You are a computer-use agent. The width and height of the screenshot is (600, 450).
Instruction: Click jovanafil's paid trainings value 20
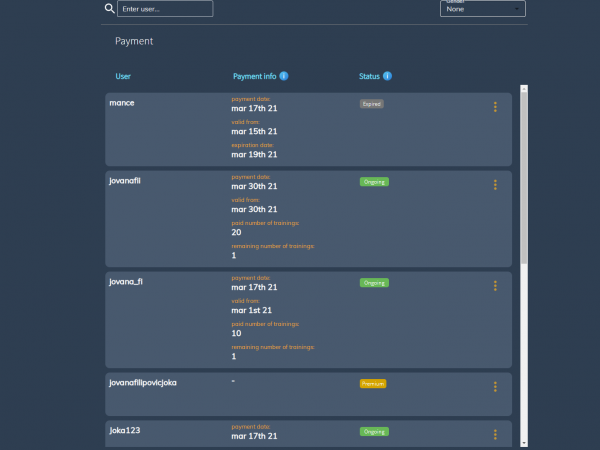236,232
